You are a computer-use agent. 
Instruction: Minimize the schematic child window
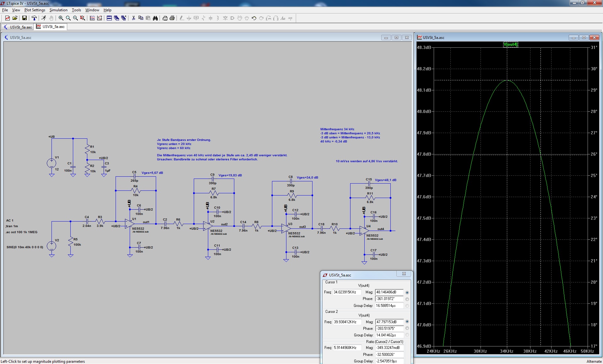pos(386,37)
